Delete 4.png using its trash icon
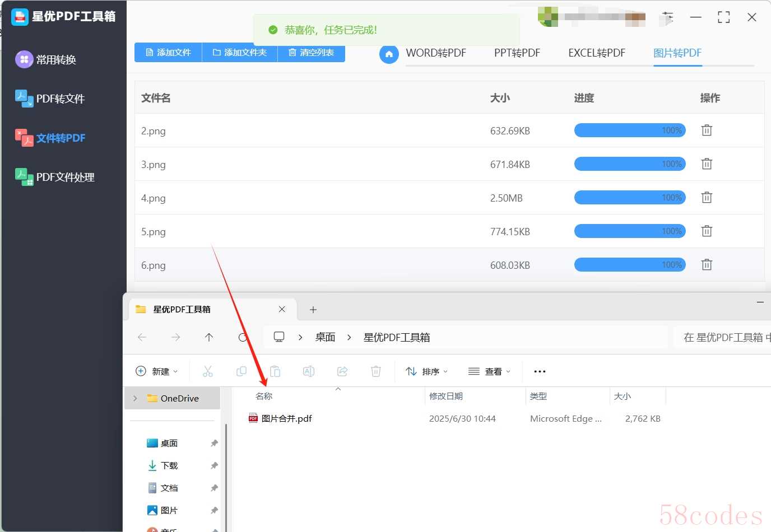Image resolution: width=771 pixels, height=532 pixels. point(707,198)
